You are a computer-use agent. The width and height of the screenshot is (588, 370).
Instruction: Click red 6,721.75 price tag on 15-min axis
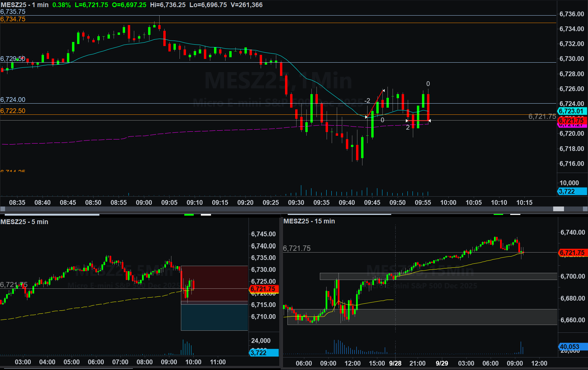click(x=572, y=253)
